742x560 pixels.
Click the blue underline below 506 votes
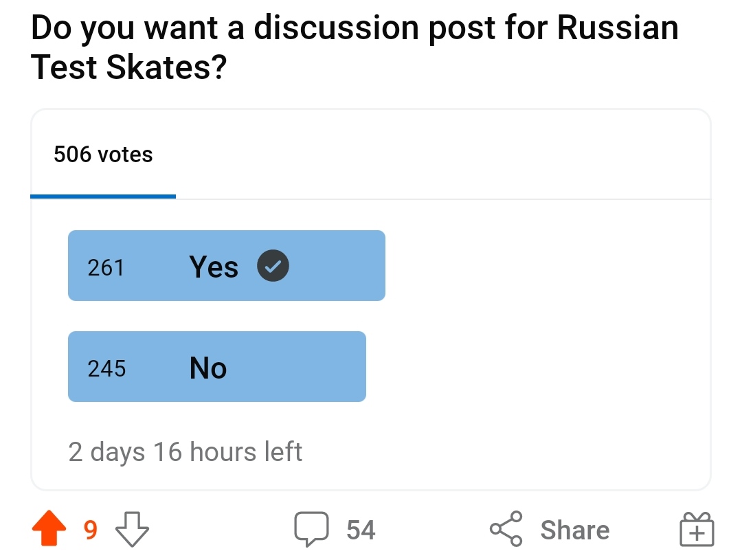click(103, 197)
